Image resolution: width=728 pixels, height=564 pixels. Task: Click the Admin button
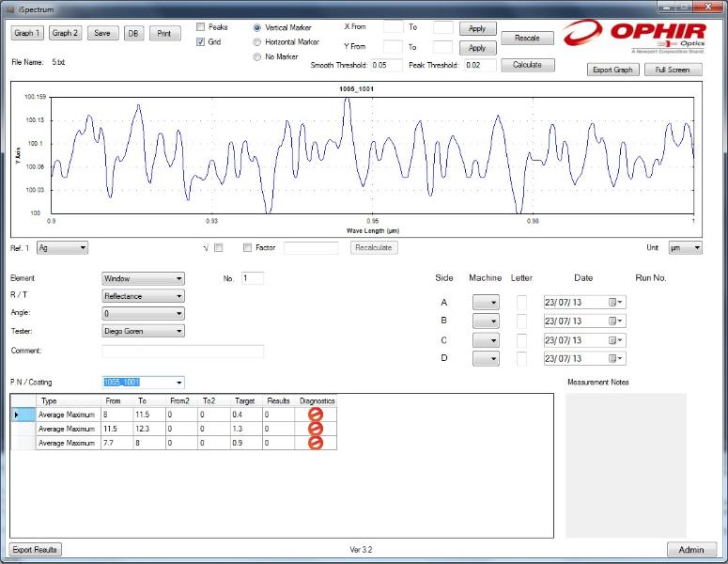691,550
